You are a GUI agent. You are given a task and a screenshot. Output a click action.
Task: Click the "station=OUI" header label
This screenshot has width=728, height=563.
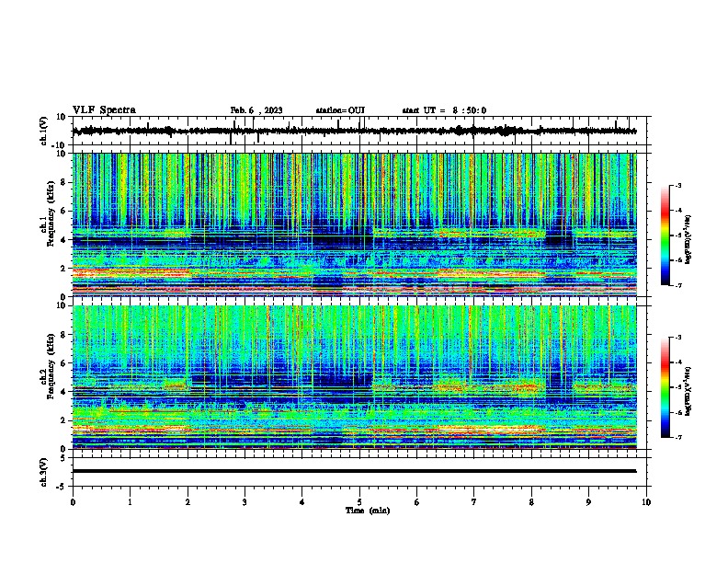tap(340, 110)
